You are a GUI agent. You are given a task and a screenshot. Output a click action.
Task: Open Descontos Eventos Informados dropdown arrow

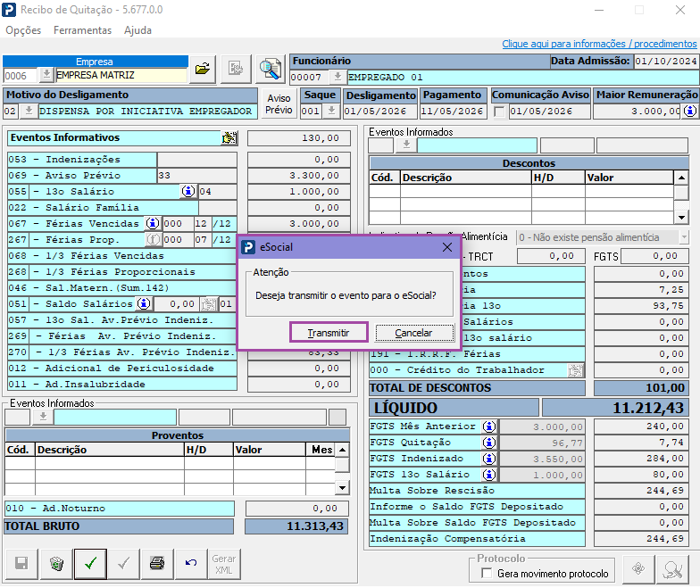[x=406, y=145]
